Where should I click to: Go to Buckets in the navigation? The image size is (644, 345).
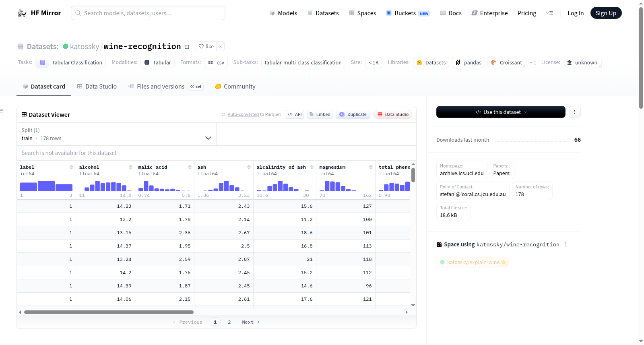point(408,13)
